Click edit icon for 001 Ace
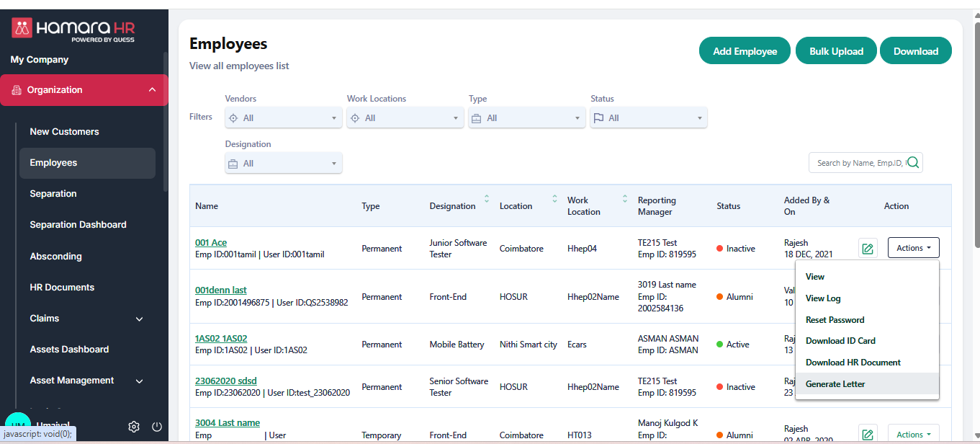 868,249
